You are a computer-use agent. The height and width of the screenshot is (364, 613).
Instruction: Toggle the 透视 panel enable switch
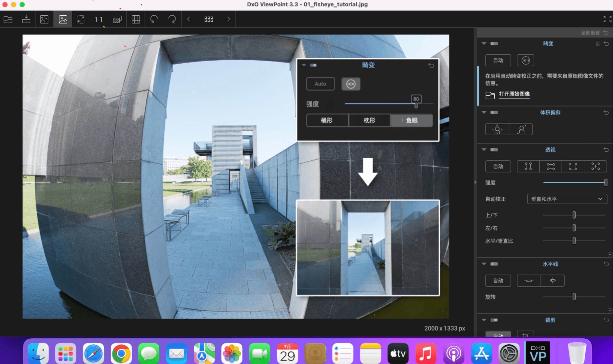pyautogui.click(x=494, y=150)
